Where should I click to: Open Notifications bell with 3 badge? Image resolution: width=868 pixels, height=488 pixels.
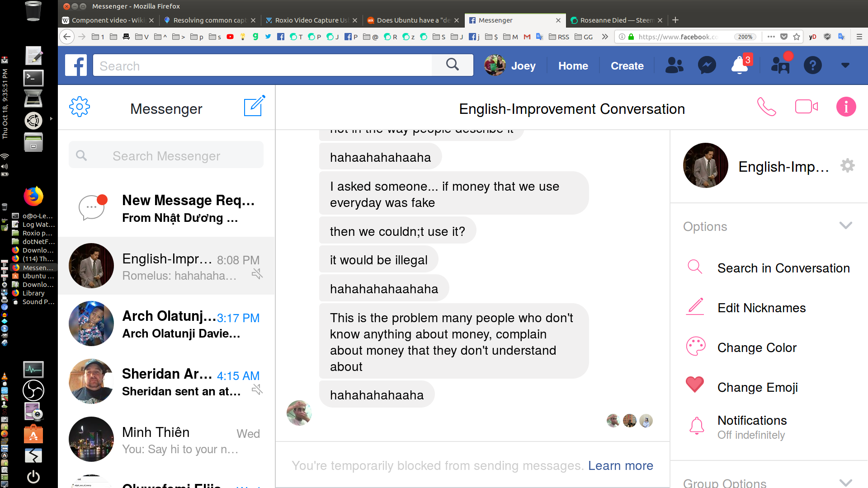click(x=741, y=65)
